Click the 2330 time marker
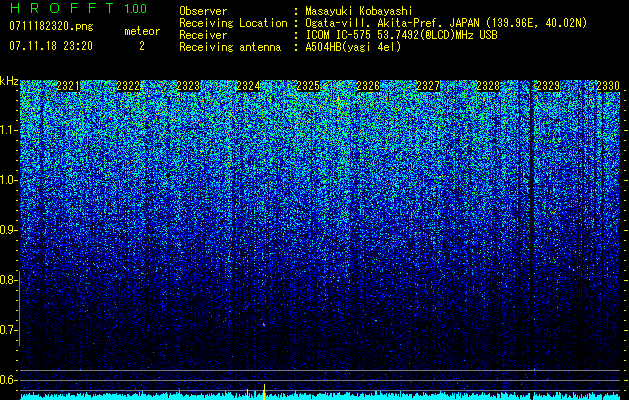 (x=608, y=86)
